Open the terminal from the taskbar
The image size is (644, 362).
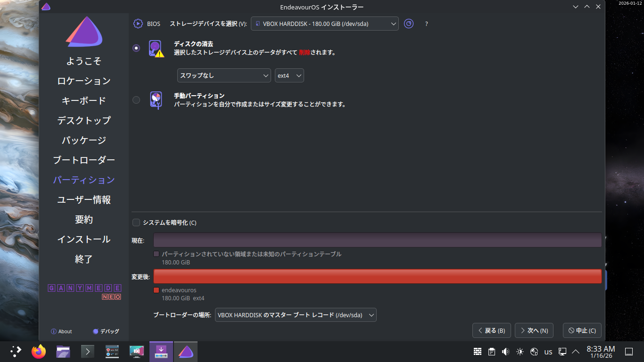coord(88,351)
